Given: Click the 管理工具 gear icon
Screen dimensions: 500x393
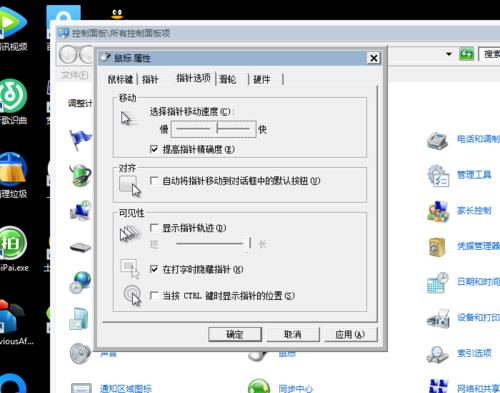Looking at the screenshot, I should [x=438, y=176].
